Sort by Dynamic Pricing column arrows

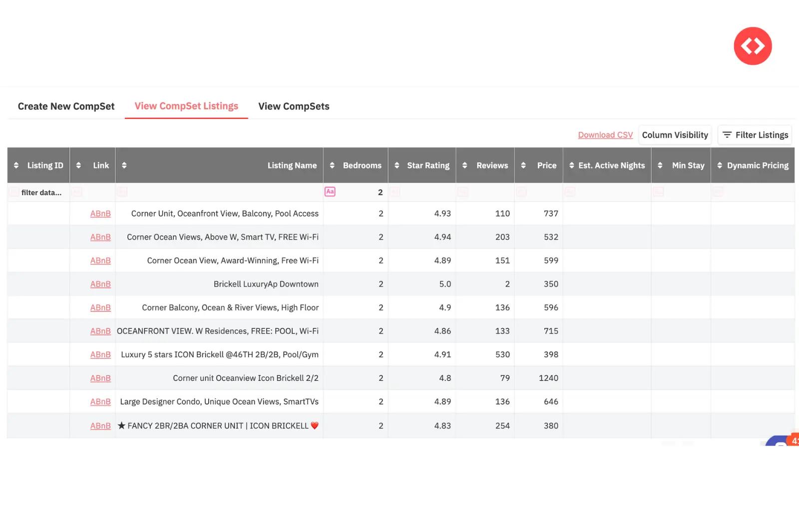[720, 165]
